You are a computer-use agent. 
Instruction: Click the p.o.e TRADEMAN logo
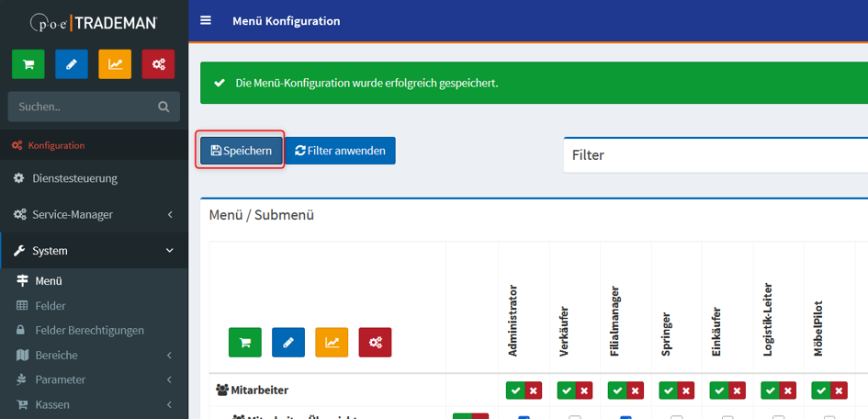[94, 23]
